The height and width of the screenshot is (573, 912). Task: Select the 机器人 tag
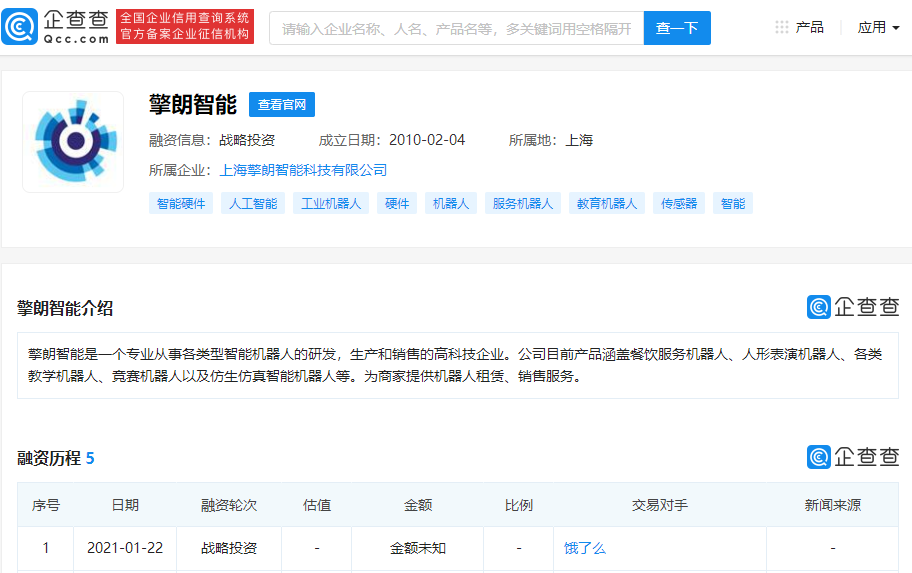[x=451, y=204]
